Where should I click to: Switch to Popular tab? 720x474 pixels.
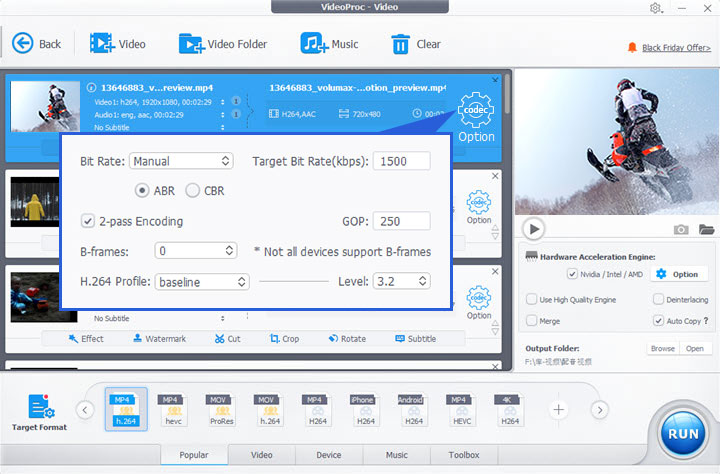(x=194, y=455)
